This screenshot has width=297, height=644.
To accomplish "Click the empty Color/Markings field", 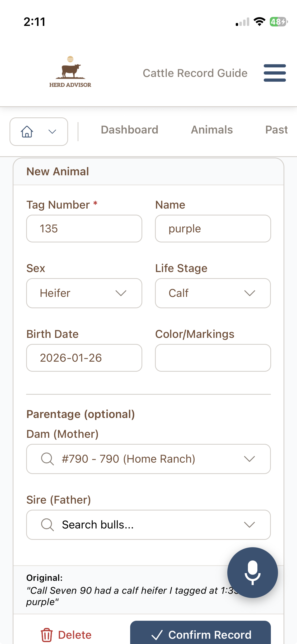I will 213,358.
